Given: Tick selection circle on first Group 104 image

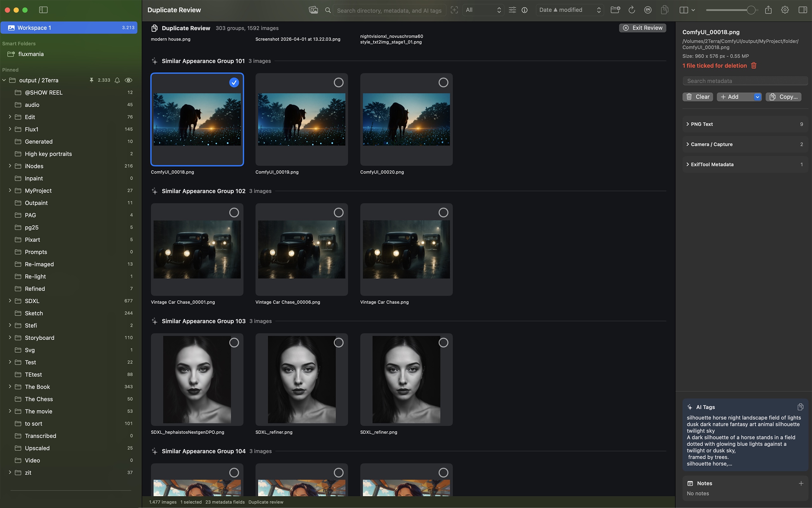Looking at the screenshot, I should point(234,472).
